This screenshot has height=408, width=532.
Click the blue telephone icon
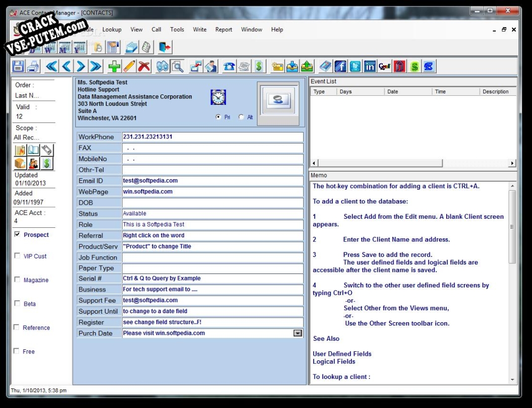(229, 66)
